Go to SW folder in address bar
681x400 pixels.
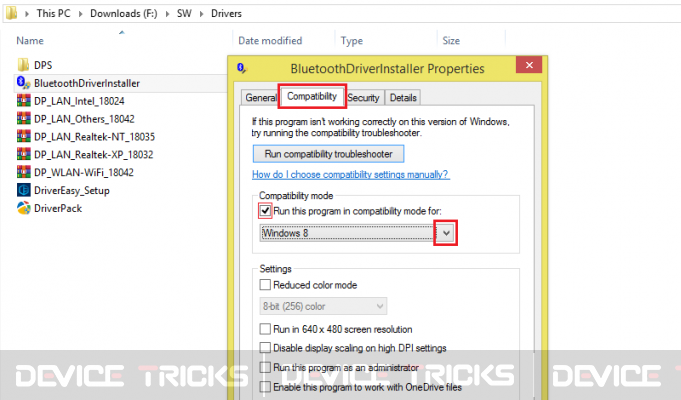coord(184,13)
